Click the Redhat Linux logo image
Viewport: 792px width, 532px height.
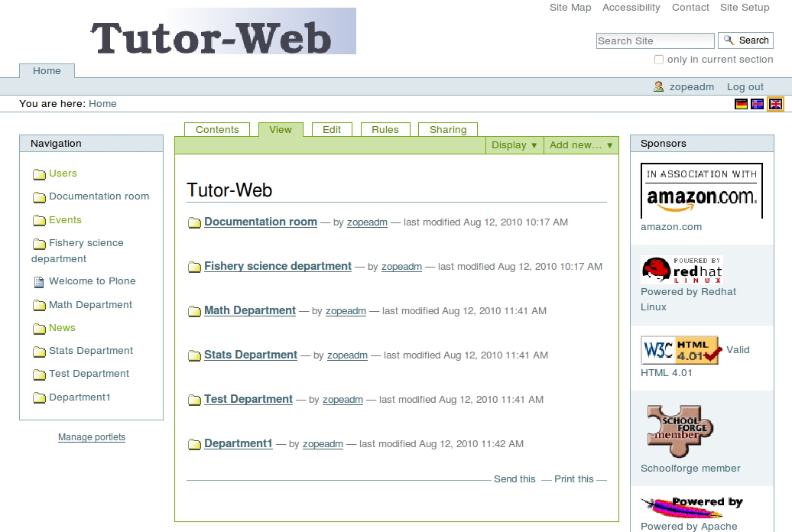point(682,269)
